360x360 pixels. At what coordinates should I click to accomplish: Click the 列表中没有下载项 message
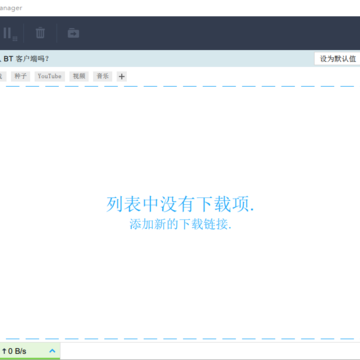tap(180, 204)
